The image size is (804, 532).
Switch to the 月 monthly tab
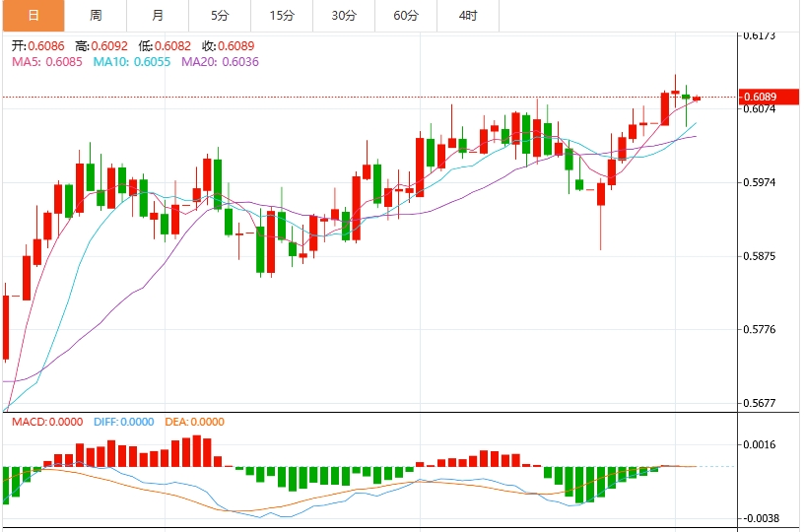[158, 16]
